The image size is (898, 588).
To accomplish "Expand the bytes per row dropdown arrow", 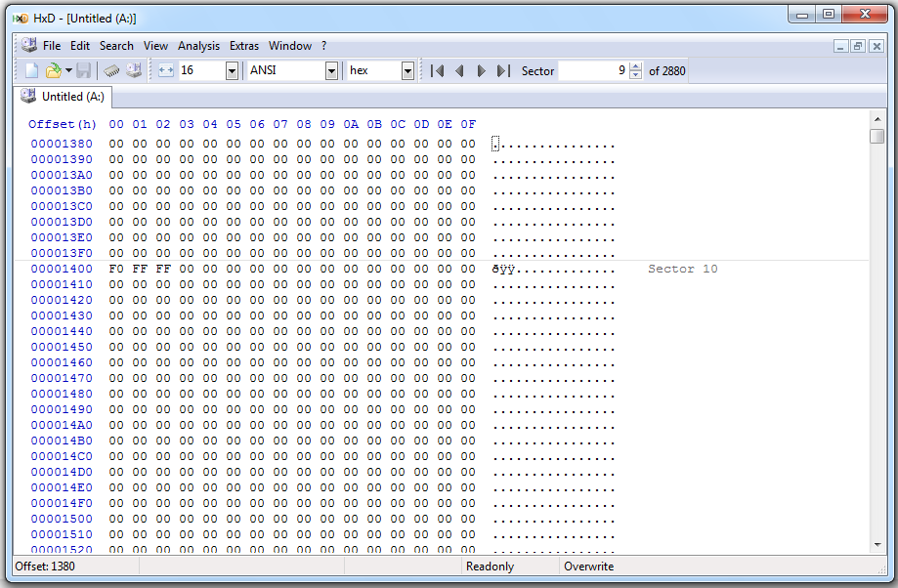I will click(x=232, y=71).
